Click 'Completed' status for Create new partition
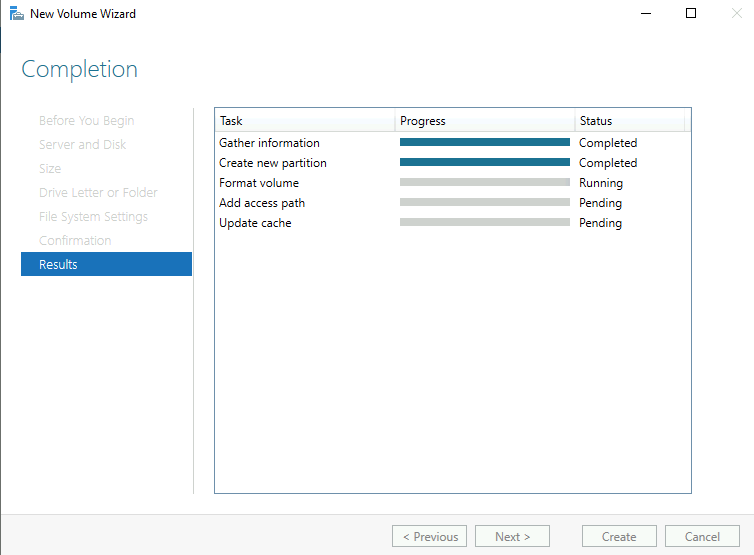 pyautogui.click(x=608, y=163)
